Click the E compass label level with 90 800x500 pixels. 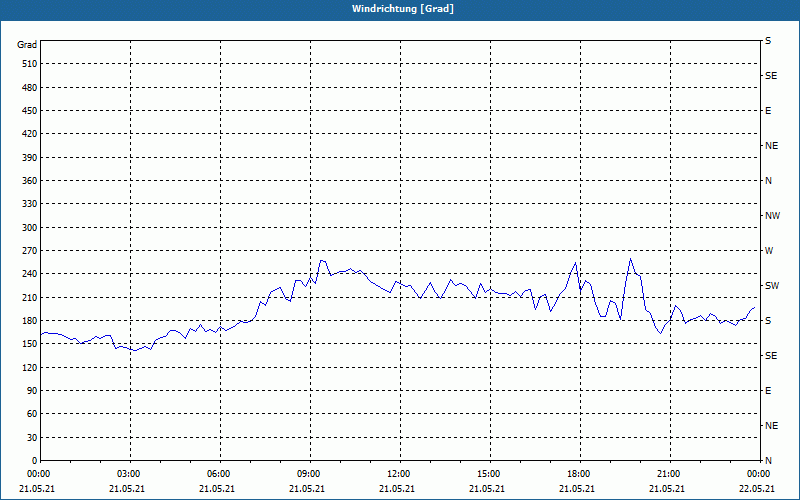pos(768,391)
